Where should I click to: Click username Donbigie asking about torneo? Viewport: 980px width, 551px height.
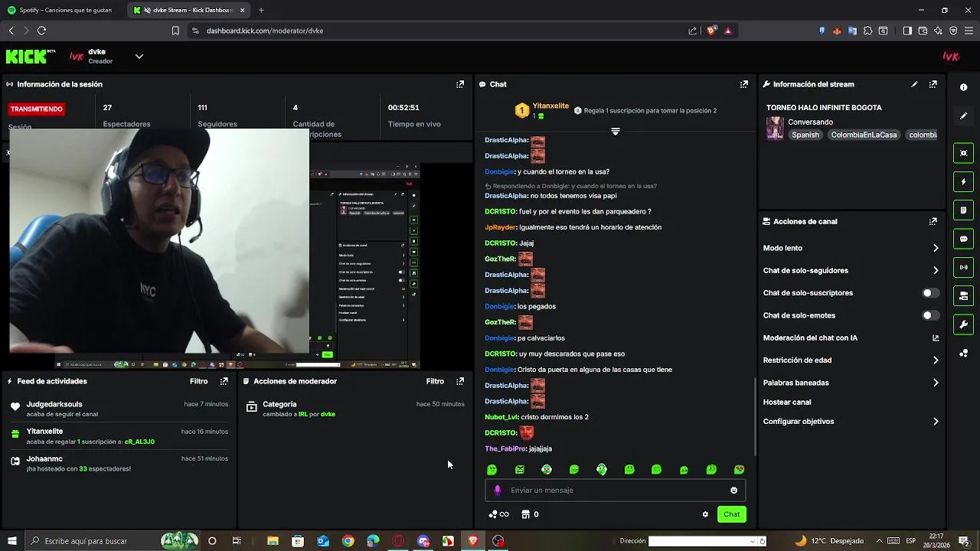[x=499, y=172]
